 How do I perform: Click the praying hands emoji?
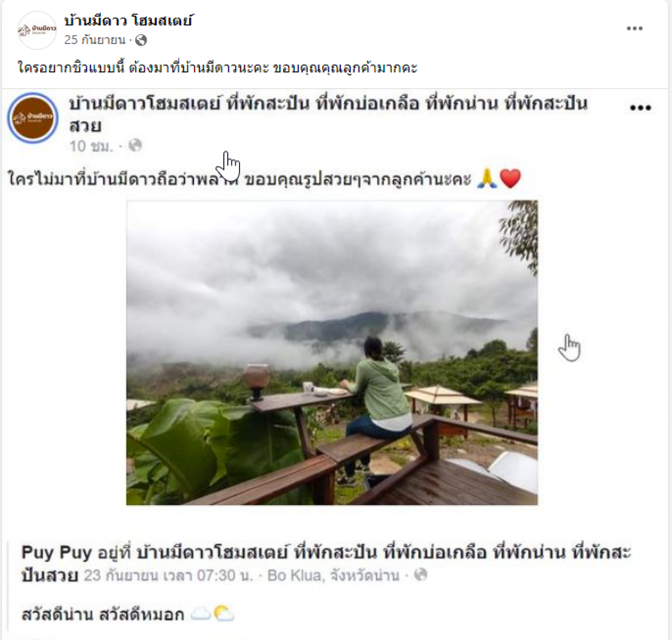(x=487, y=178)
